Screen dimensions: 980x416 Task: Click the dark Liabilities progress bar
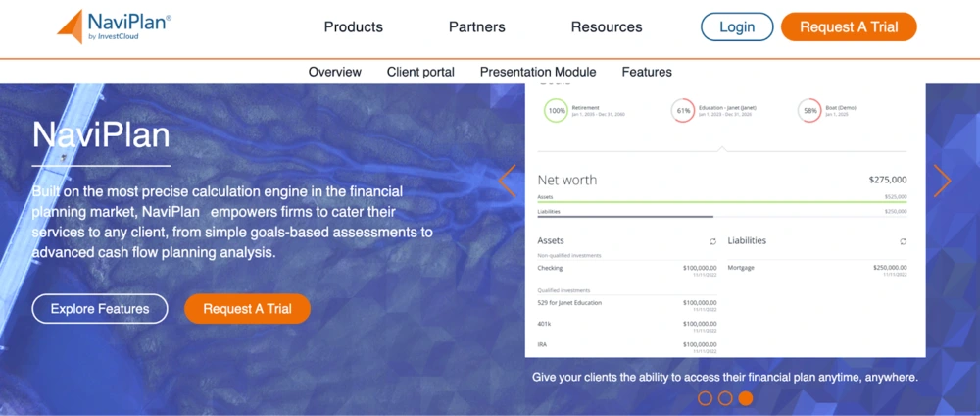(625, 217)
